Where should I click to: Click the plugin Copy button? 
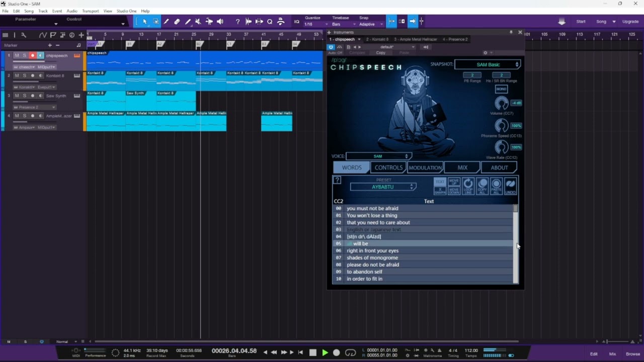pyautogui.click(x=381, y=53)
